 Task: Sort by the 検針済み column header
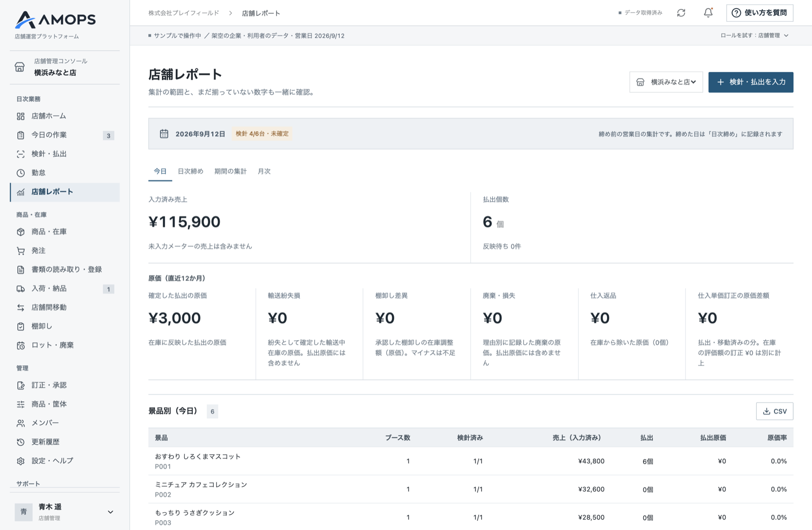pos(470,438)
